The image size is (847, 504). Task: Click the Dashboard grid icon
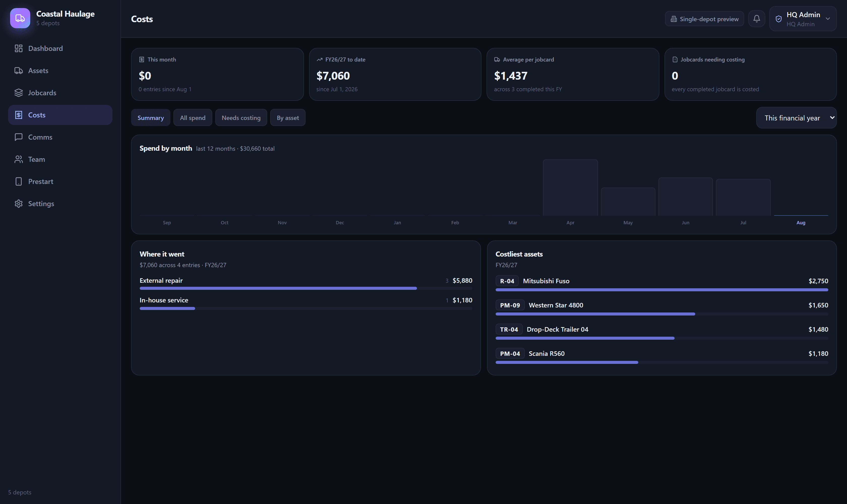click(x=19, y=49)
